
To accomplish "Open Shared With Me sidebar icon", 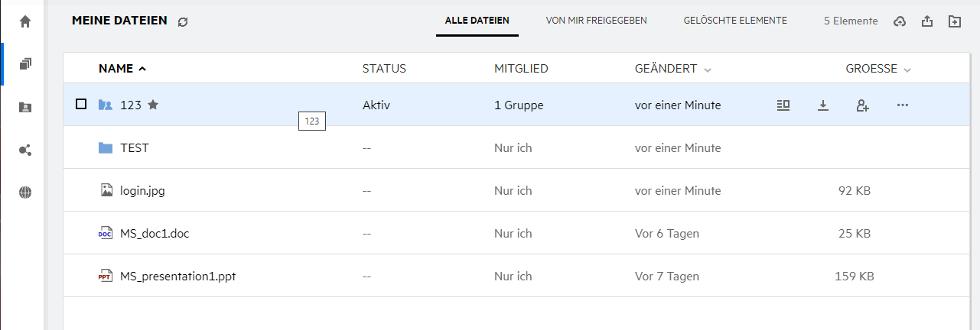I will (x=25, y=108).
